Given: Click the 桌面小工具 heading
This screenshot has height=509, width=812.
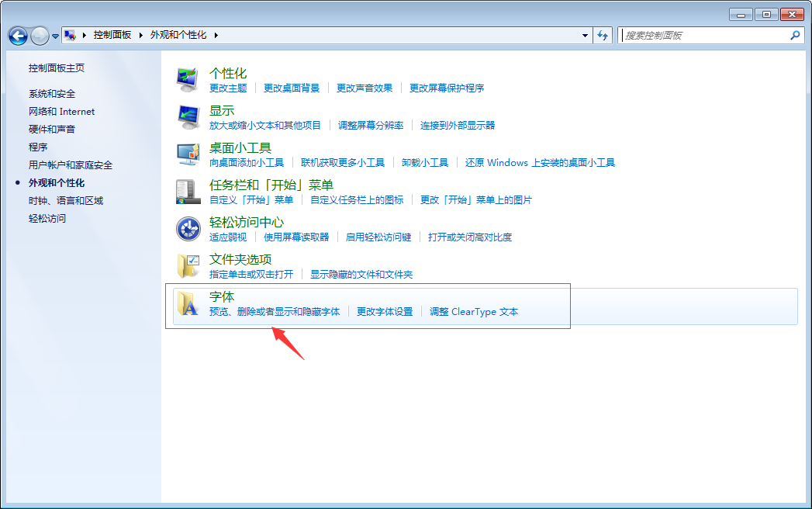Looking at the screenshot, I should coord(240,147).
